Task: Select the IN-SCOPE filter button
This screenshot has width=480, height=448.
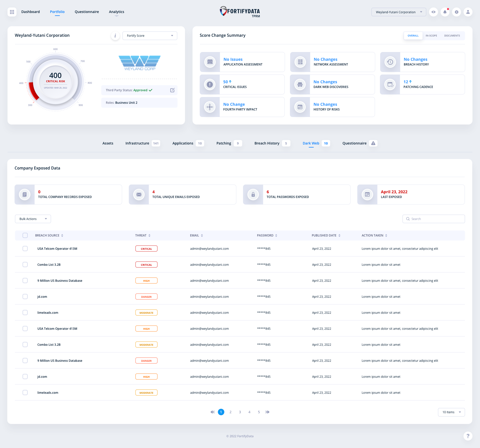Action: click(x=431, y=35)
